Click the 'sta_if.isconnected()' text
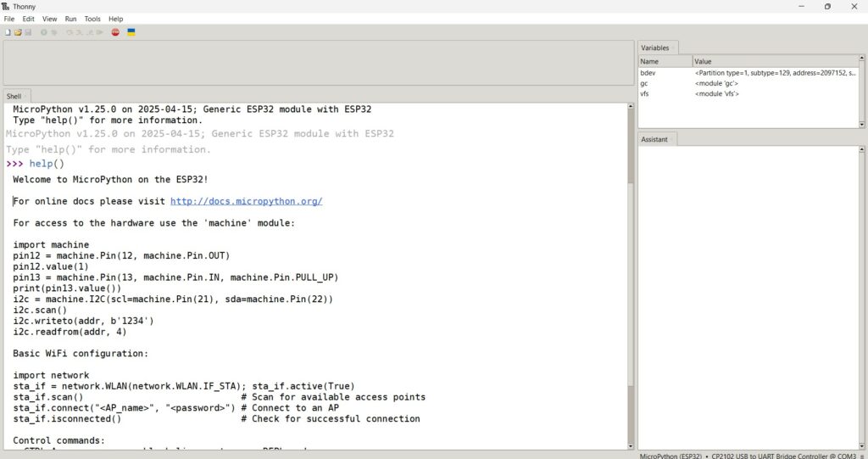The width and height of the screenshot is (868, 459). [67, 418]
